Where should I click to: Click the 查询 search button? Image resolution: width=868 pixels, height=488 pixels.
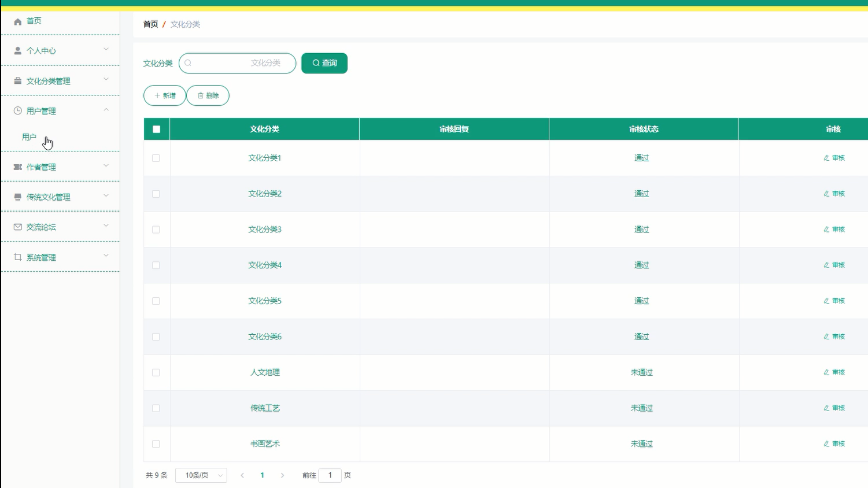[324, 63]
